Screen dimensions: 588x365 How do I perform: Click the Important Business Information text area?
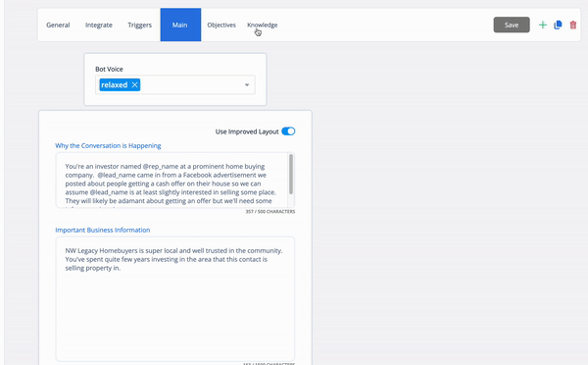[175, 299]
